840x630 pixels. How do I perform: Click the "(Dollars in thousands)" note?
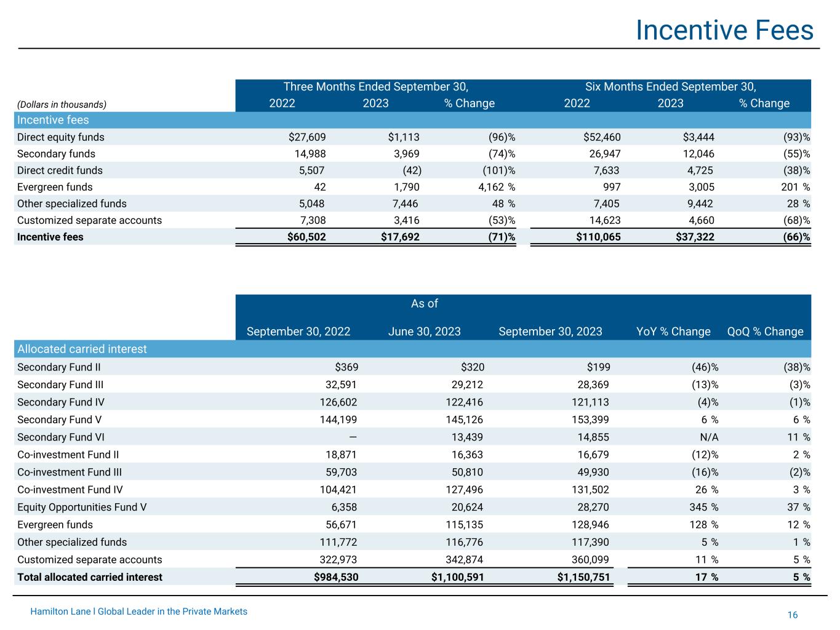coord(62,105)
